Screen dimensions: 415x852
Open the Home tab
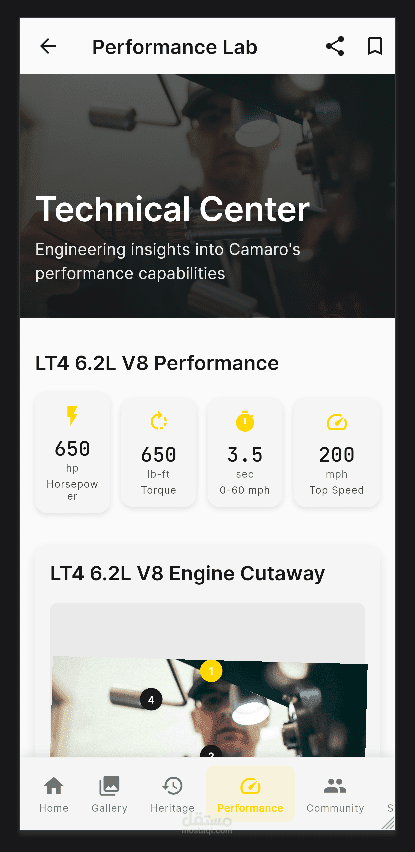tap(53, 794)
